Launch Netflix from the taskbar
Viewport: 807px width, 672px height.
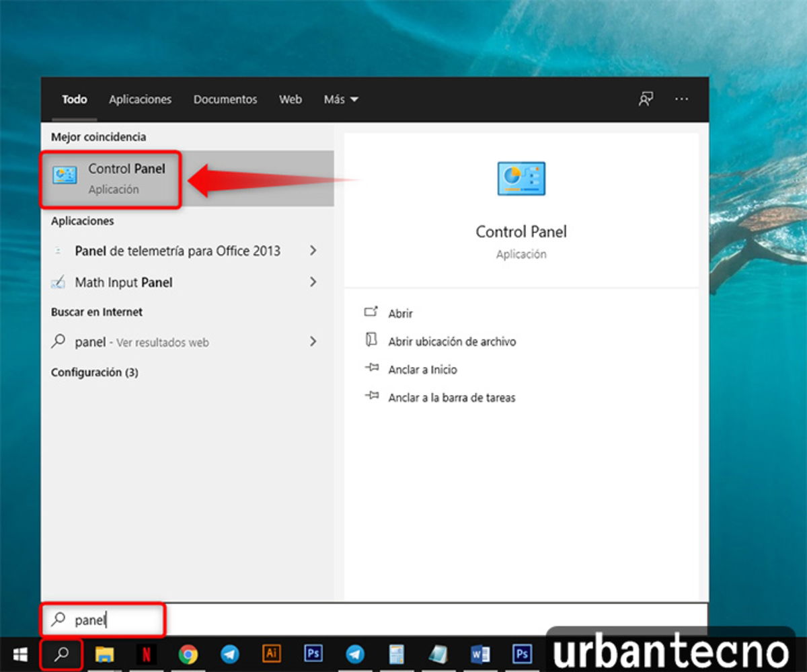146,654
